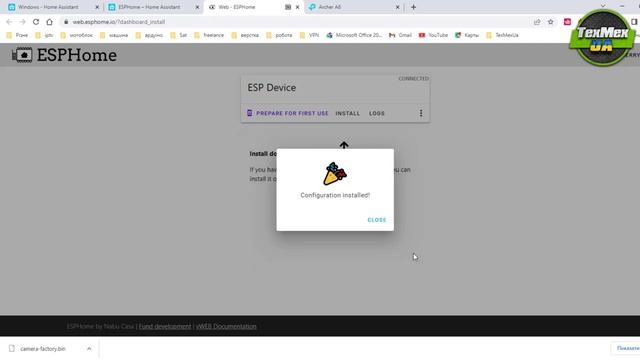Image resolution: width=640 pixels, height=360 pixels.
Task: Open a new browser tab
Action: [413, 7]
